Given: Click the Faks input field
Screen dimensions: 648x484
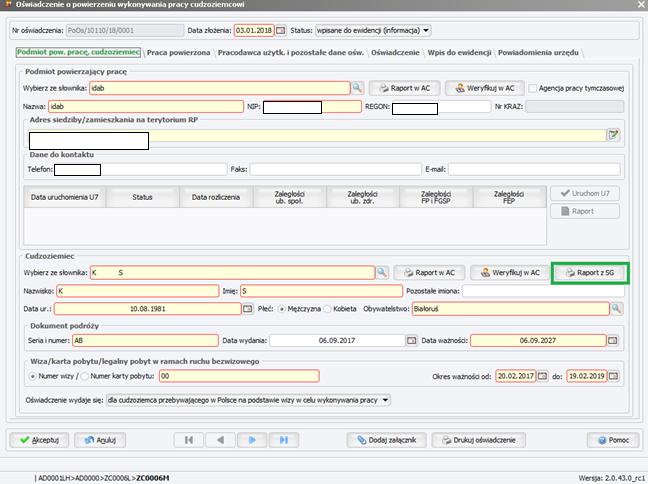Looking at the screenshot, I should [336, 169].
